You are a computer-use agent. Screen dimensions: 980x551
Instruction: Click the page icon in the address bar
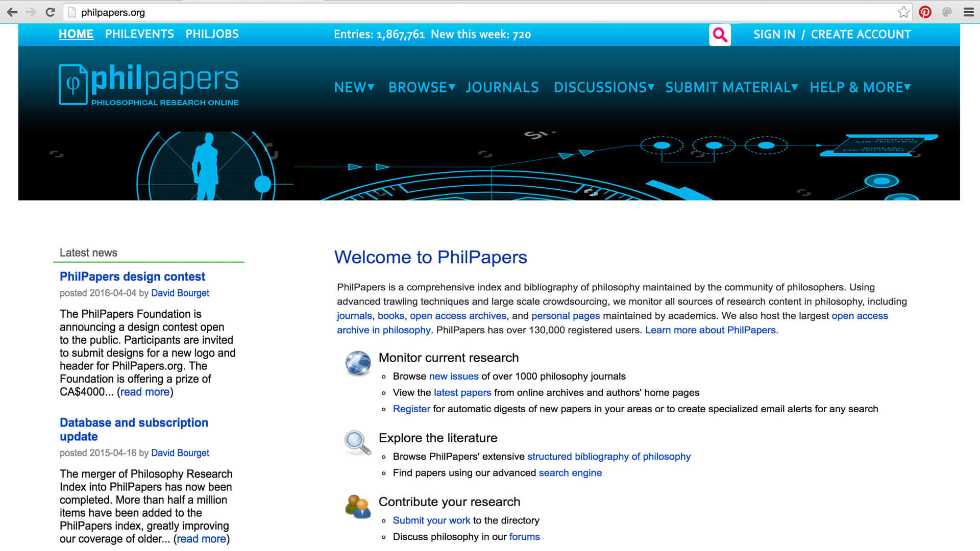72,12
